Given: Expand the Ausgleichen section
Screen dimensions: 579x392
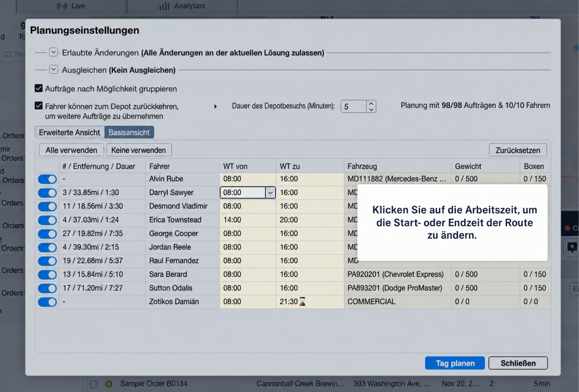Looking at the screenshot, I should (x=54, y=69).
